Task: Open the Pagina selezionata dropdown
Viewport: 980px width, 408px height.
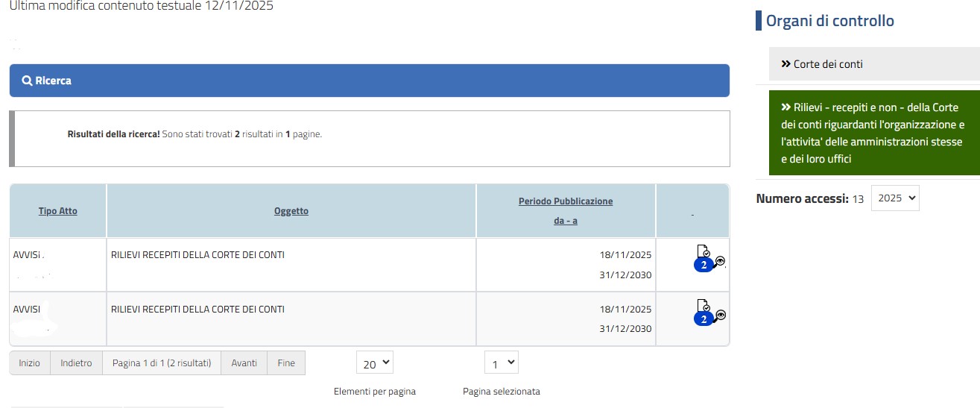Action: point(501,363)
